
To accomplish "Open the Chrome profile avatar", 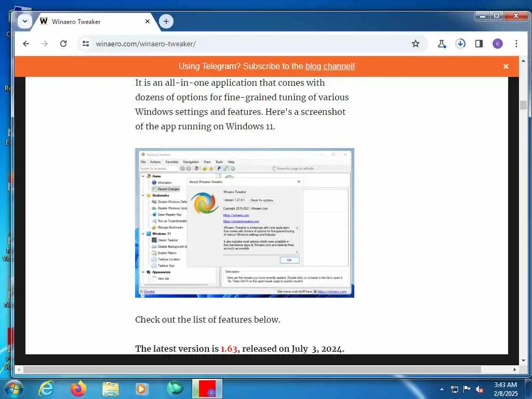I will (x=497, y=44).
